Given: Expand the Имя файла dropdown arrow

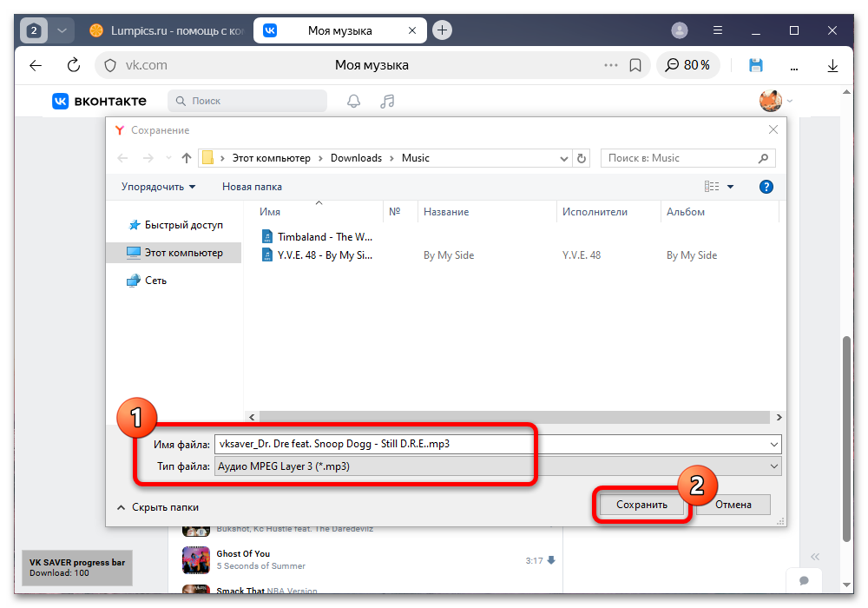Looking at the screenshot, I should pyautogui.click(x=774, y=445).
